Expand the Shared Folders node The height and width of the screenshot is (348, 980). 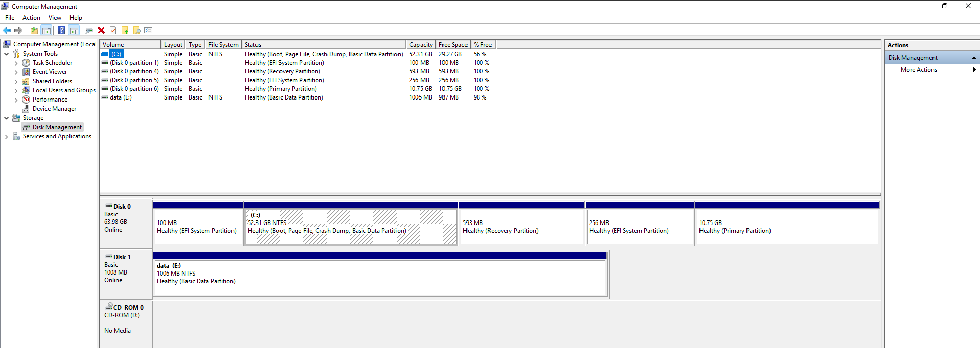point(16,82)
